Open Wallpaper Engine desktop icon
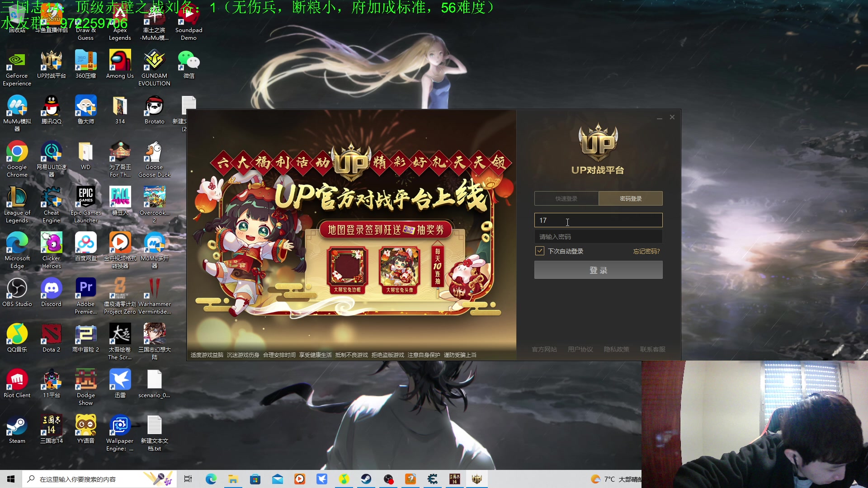The width and height of the screenshot is (868, 488). pos(120,433)
